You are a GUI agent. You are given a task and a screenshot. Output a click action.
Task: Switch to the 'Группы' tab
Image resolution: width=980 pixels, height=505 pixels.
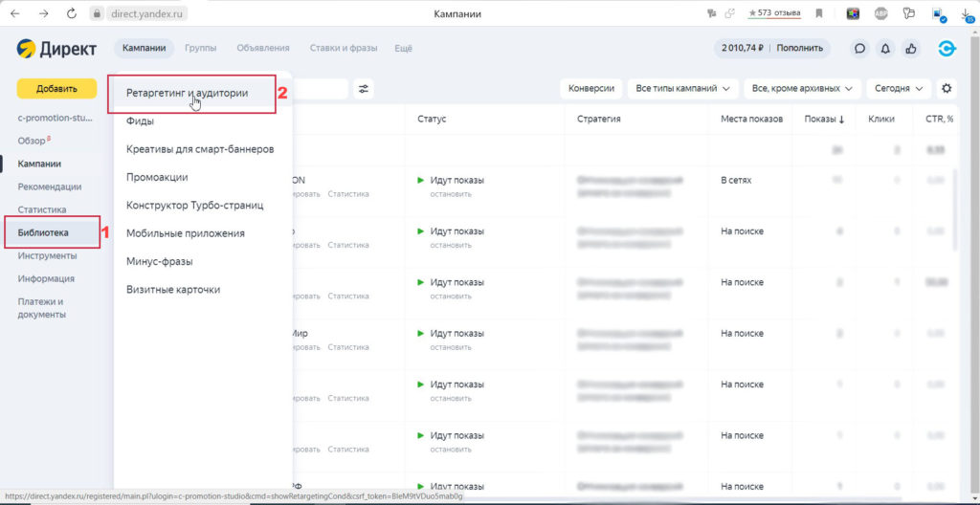(x=201, y=48)
